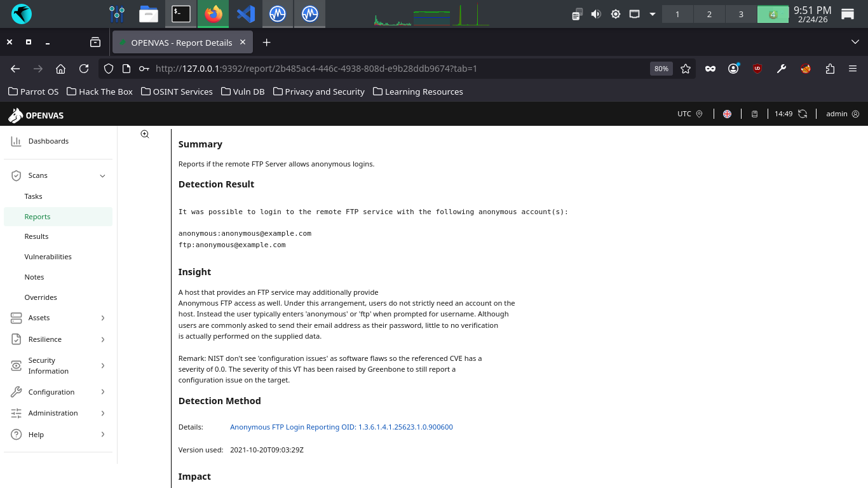The width and height of the screenshot is (868, 488).
Task: Expand the Assets menu in the sidebar
Action: click(102, 318)
